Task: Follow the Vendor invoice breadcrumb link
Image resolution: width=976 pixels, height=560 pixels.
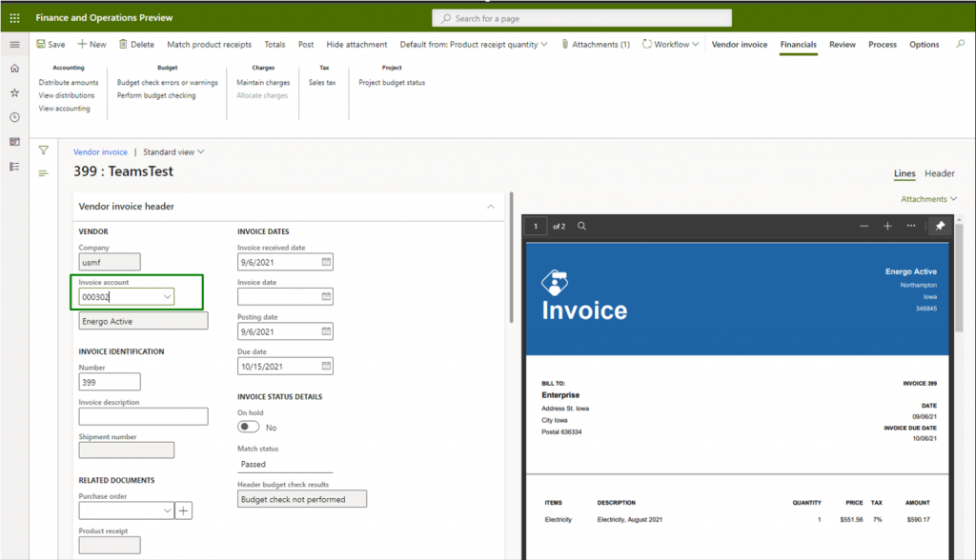Action: click(x=100, y=151)
